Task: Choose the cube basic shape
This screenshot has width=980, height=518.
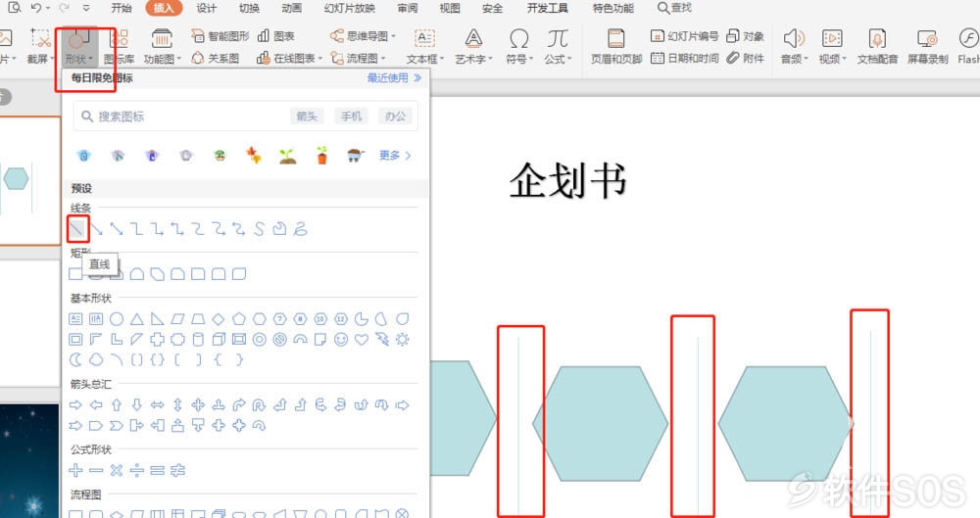Action: click(219, 339)
